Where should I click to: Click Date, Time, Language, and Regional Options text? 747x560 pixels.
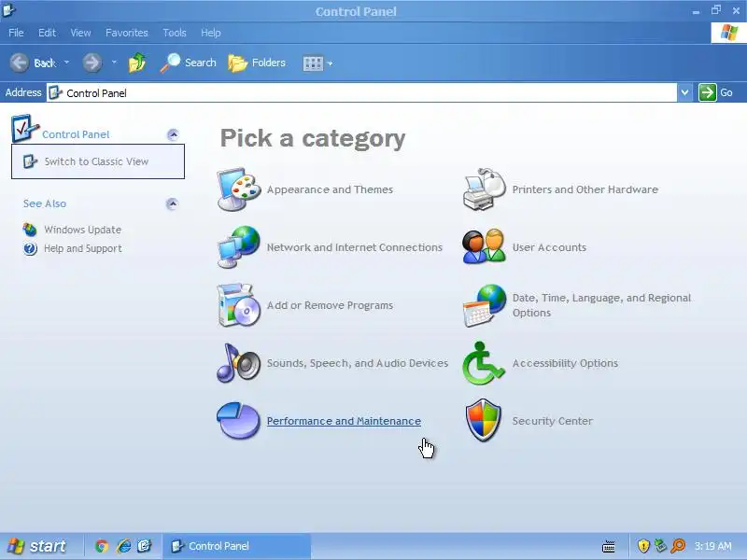pos(601,305)
